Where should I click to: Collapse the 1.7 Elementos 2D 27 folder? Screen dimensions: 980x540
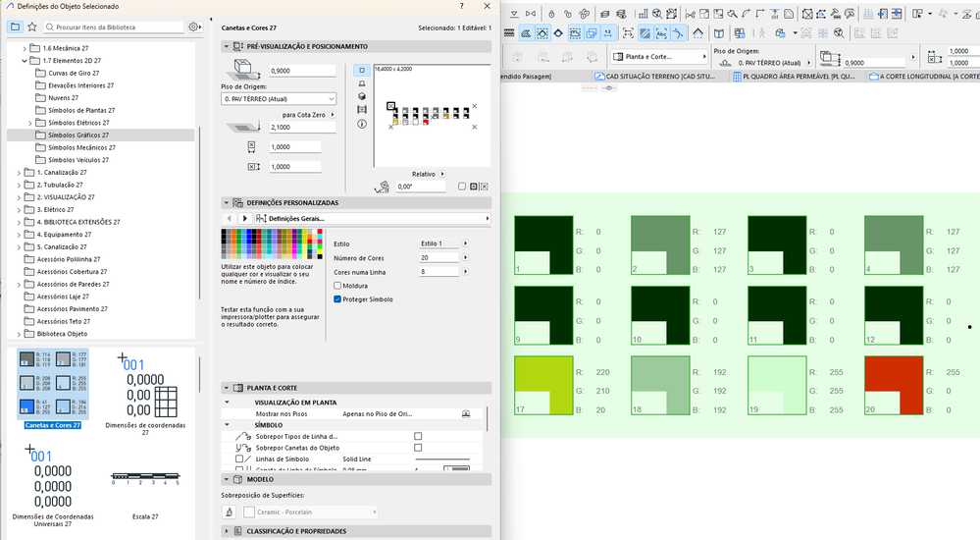coord(25,61)
